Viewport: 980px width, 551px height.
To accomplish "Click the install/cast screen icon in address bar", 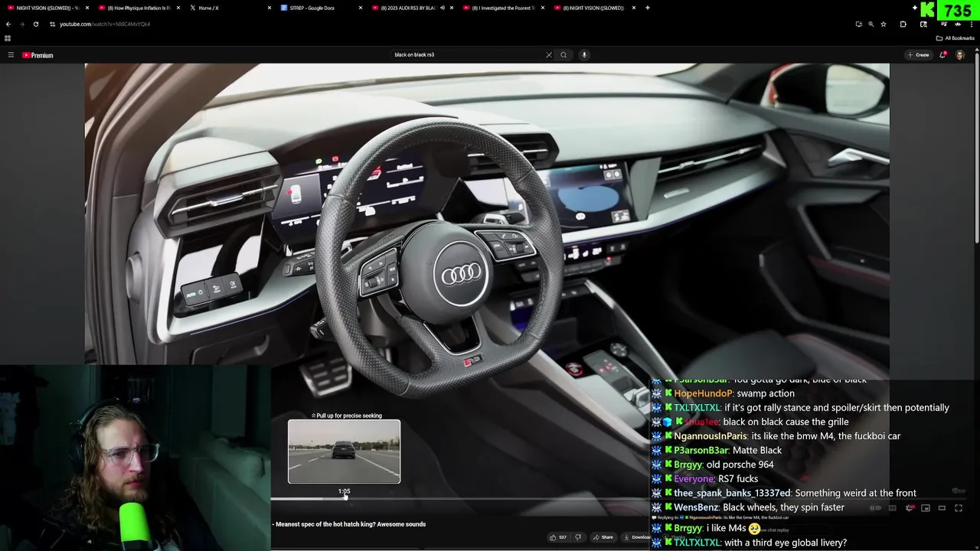I will [x=858, y=24].
